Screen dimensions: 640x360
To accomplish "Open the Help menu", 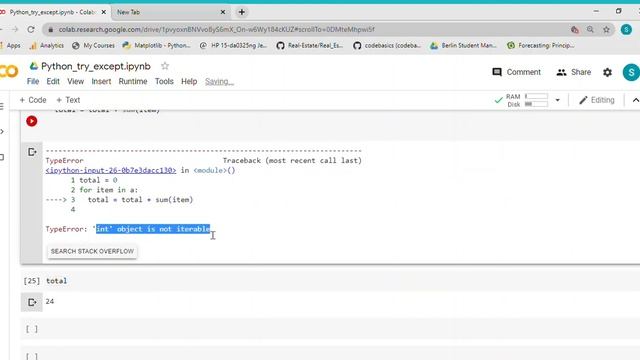I will [189, 81].
